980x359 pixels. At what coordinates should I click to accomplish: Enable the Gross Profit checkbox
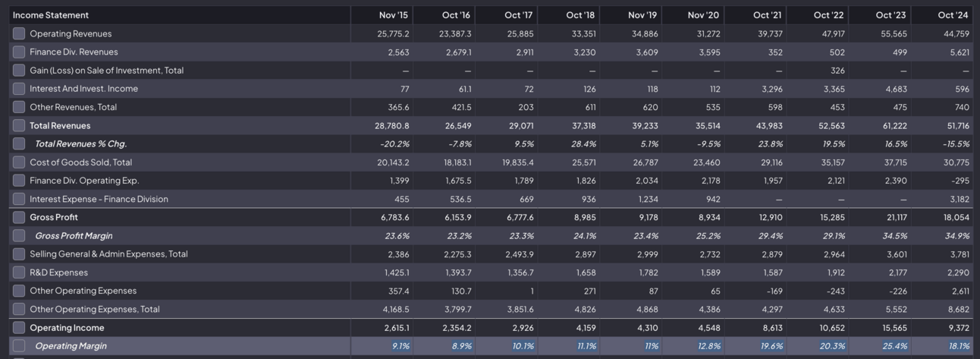click(19, 217)
